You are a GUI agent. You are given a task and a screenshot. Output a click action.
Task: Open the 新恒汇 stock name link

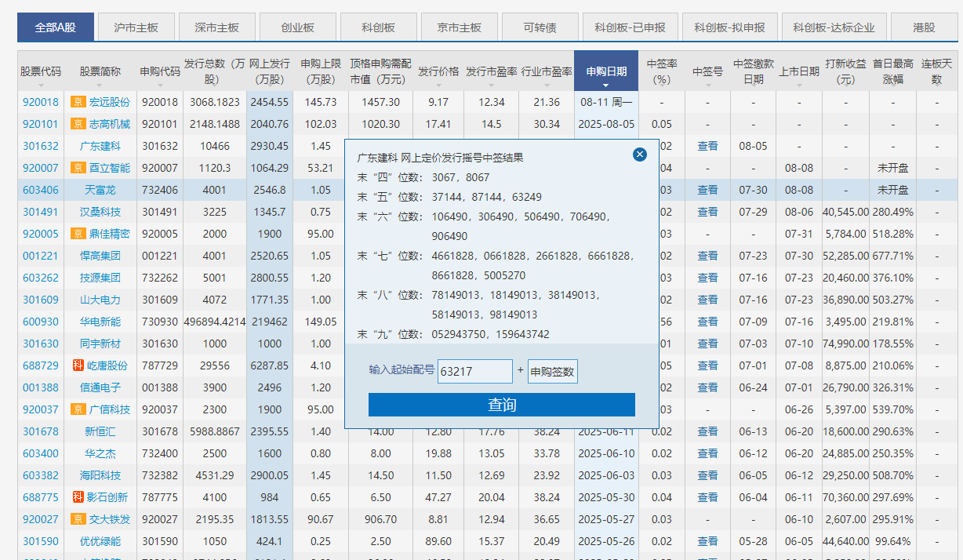coord(100,431)
